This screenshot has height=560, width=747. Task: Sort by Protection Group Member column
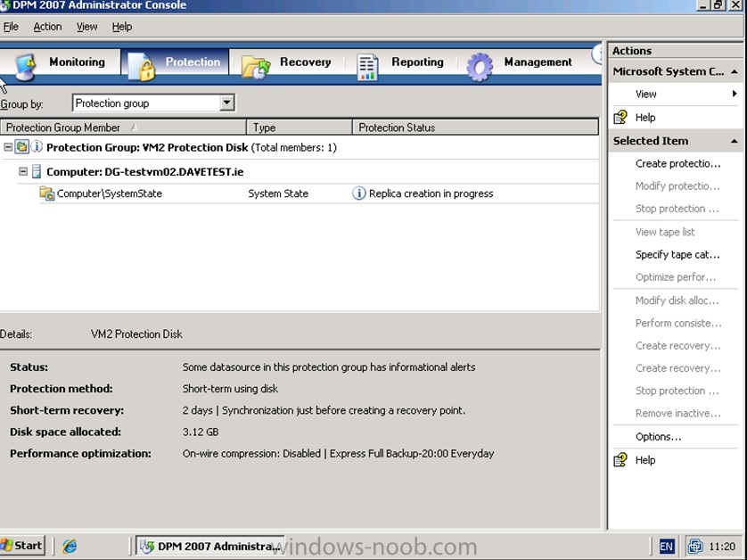point(123,128)
